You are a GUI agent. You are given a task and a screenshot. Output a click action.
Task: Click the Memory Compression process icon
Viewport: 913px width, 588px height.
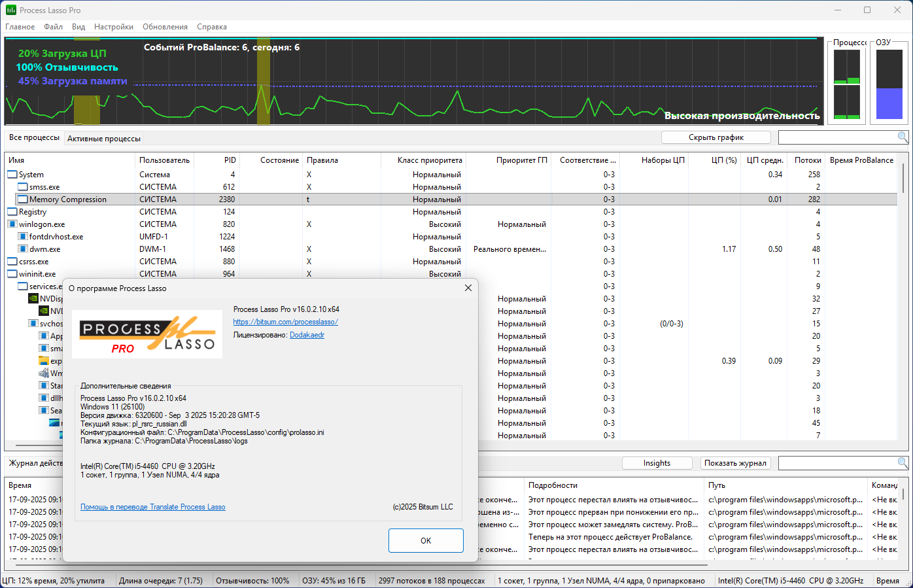point(23,199)
